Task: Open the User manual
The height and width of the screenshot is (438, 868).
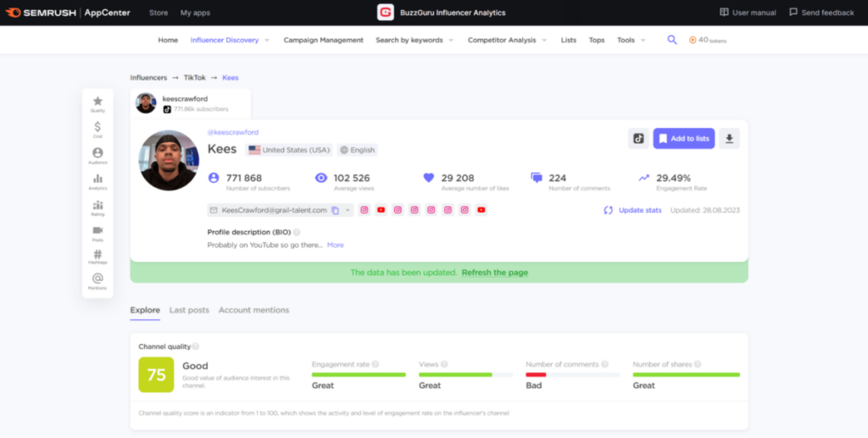Action: (748, 12)
